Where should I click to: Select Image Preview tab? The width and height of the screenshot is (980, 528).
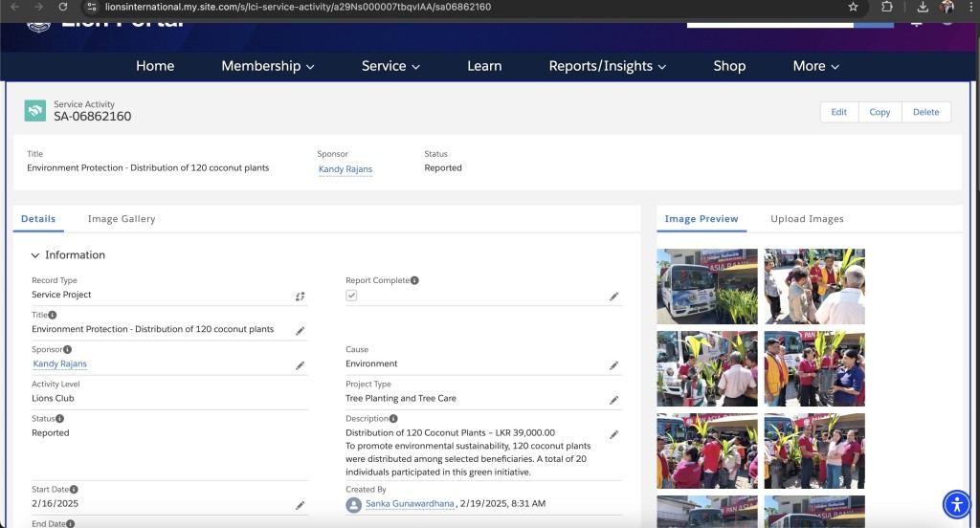tap(702, 219)
